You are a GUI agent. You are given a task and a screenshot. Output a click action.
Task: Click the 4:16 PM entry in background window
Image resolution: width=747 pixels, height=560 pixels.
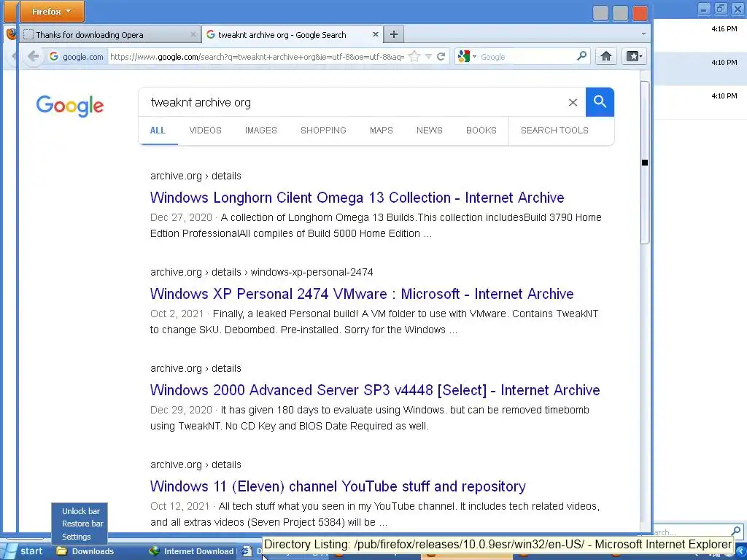pyautogui.click(x=724, y=29)
